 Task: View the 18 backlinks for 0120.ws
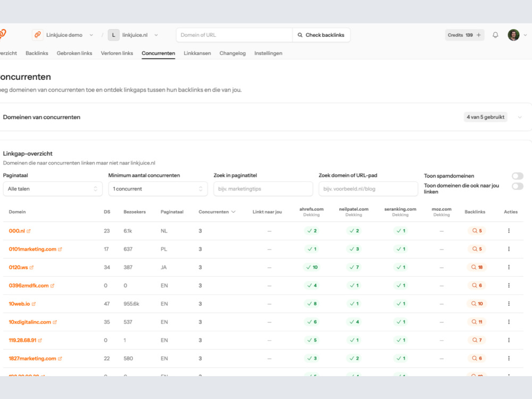(x=477, y=268)
